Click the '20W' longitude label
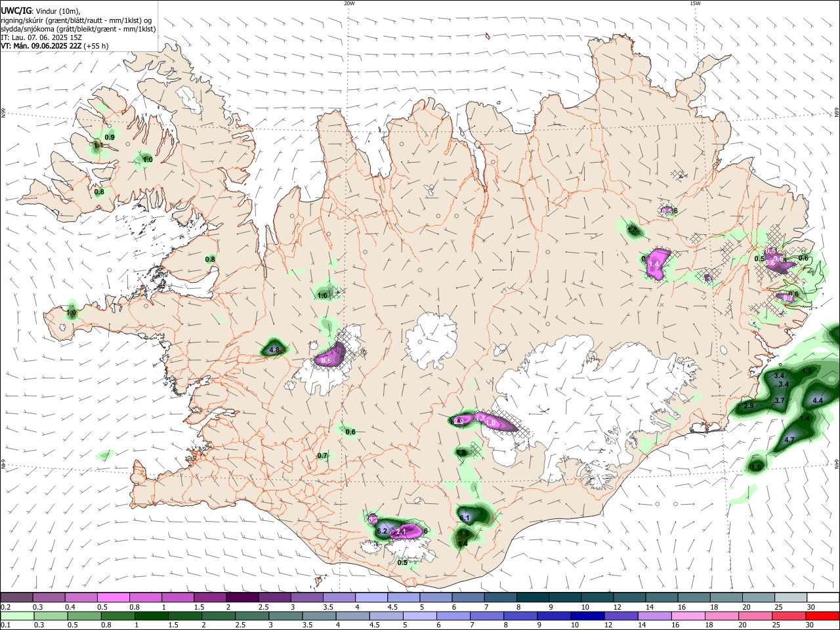840x630 pixels. click(349, 3)
